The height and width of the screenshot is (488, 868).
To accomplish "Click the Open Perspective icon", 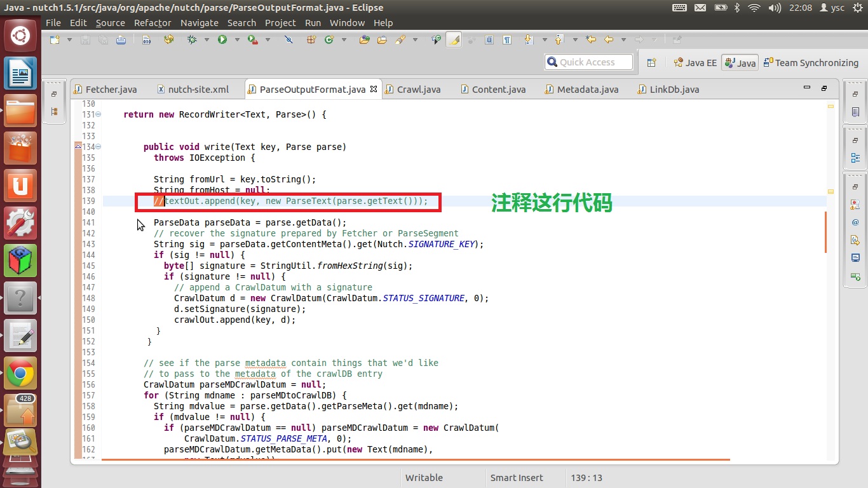I will click(651, 62).
